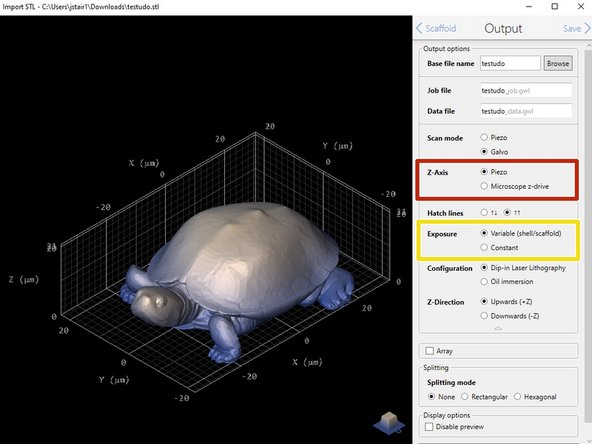592x444 pixels.
Task: Check the Disable preview box
Action: [x=429, y=427]
